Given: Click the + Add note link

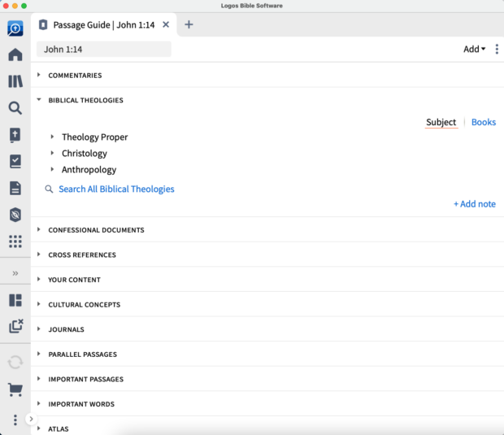Looking at the screenshot, I should tap(475, 204).
